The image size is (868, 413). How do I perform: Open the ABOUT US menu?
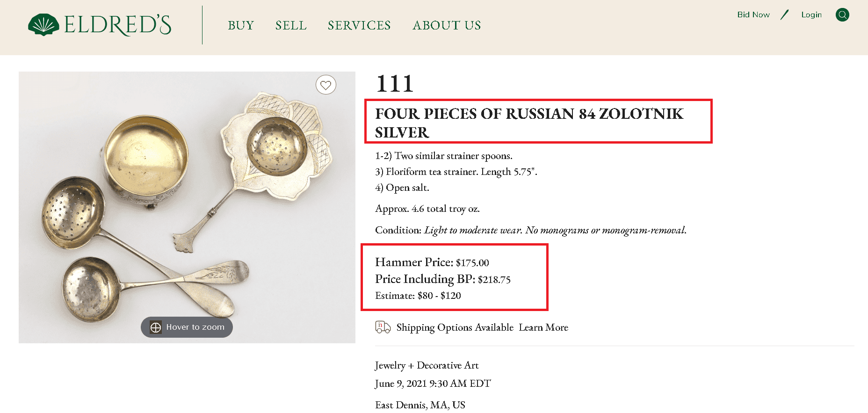click(x=447, y=25)
